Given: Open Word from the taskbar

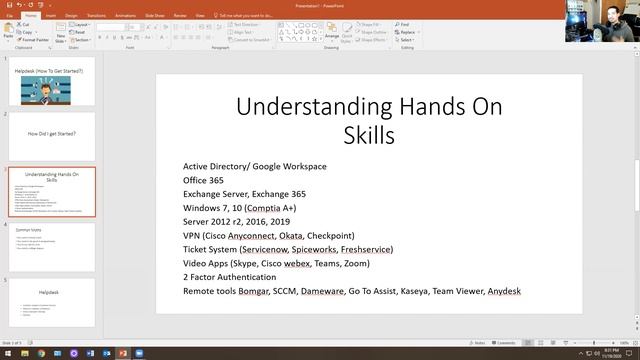Looking at the screenshot, I should click(x=90, y=353).
